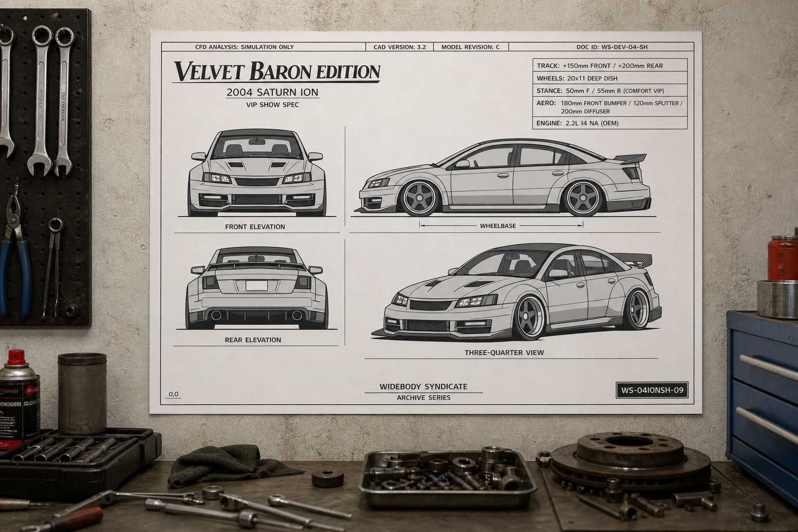The height and width of the screenshot is (532, 798).
Task: Click the AERO spec row
Action: click(x=610, y=107)
